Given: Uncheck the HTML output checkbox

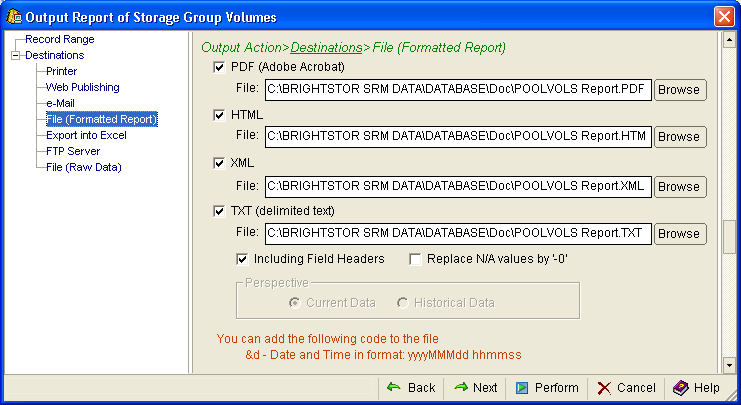Looking at the screenshot, I should pyautogui.click(x=219, y=115).
